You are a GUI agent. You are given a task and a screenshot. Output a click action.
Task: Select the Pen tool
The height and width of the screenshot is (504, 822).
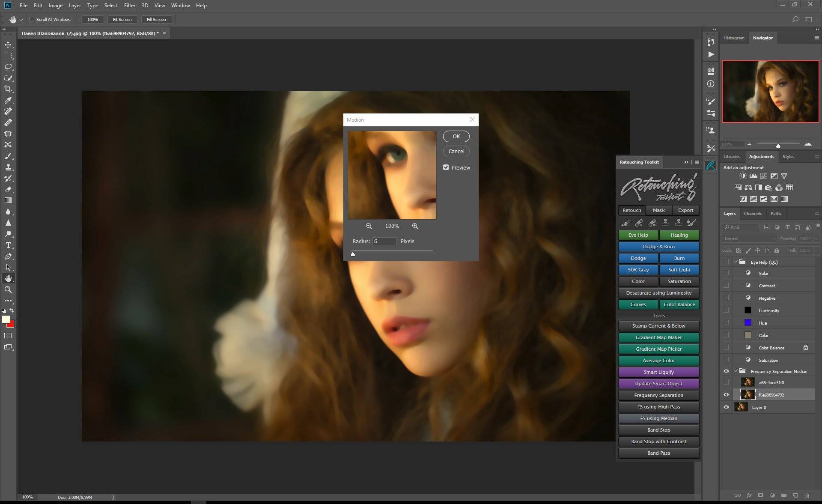(x=8, y=256)
